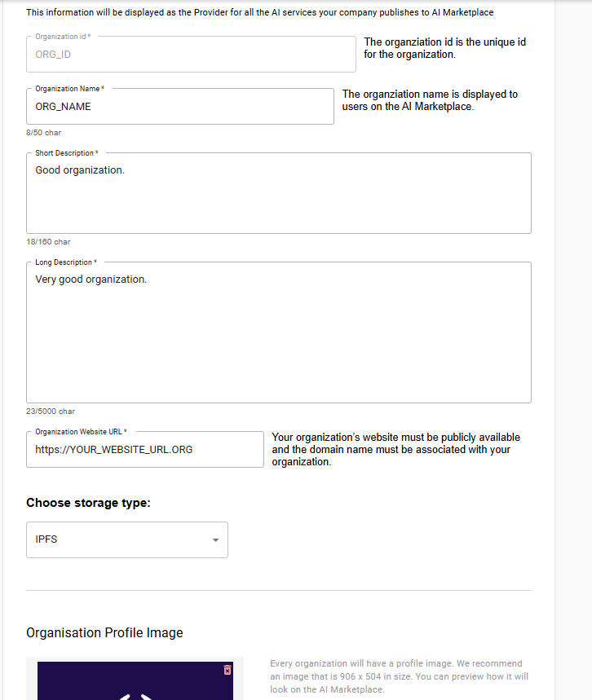
Task: Open the IPFS storage type dropdown
Action: pos(126,539)
